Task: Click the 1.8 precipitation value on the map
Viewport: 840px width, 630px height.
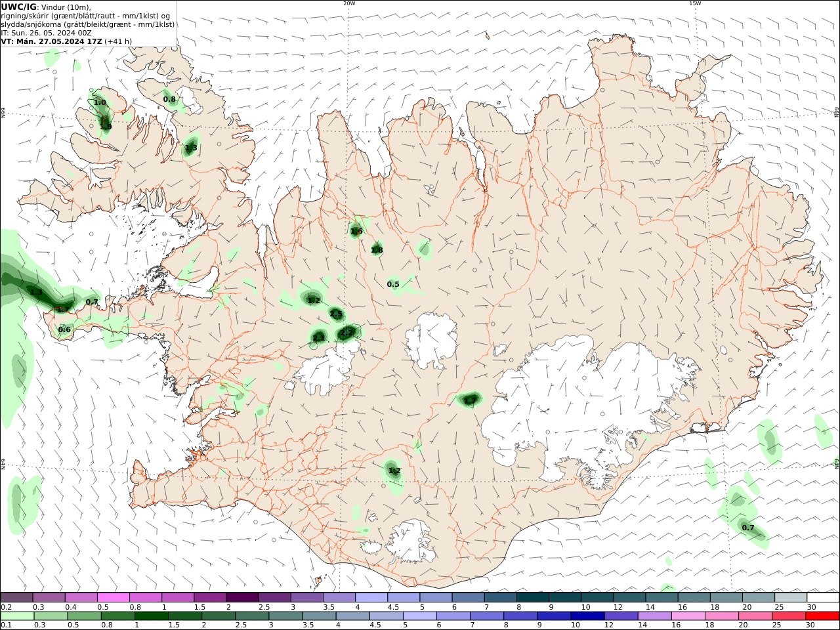Action: [377, 250]
